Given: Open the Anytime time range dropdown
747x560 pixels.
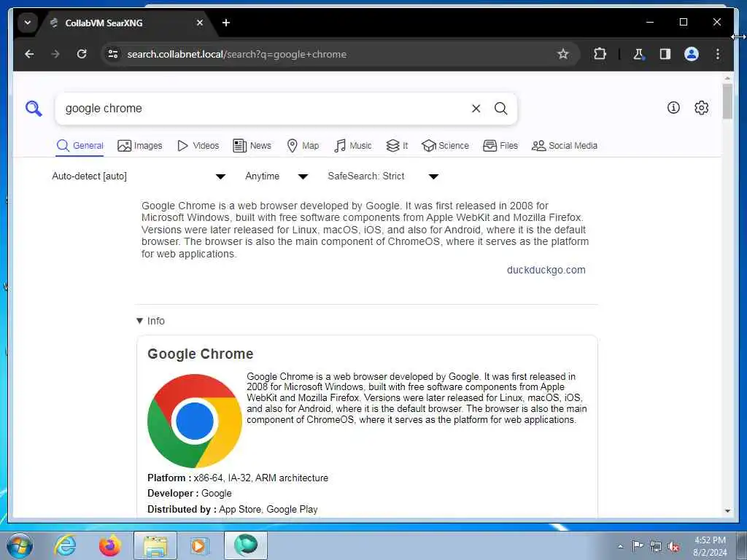Looking at the screenshot, I should click(276, 176).
